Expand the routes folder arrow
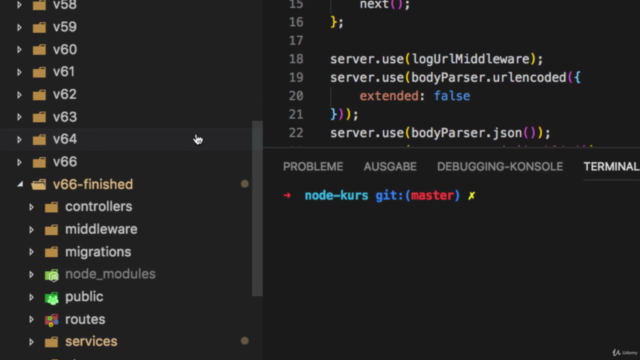 pyautogui.click(x=31, y=320)
